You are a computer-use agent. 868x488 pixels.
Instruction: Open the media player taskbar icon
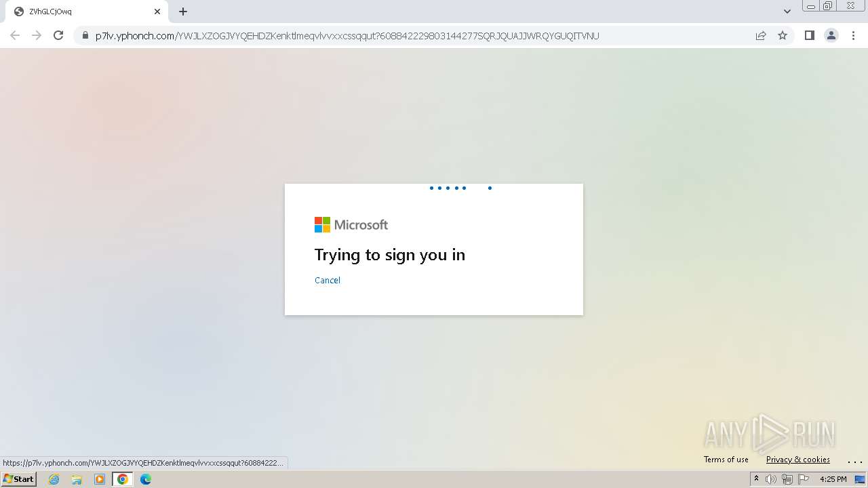click(x=100, y=479)
